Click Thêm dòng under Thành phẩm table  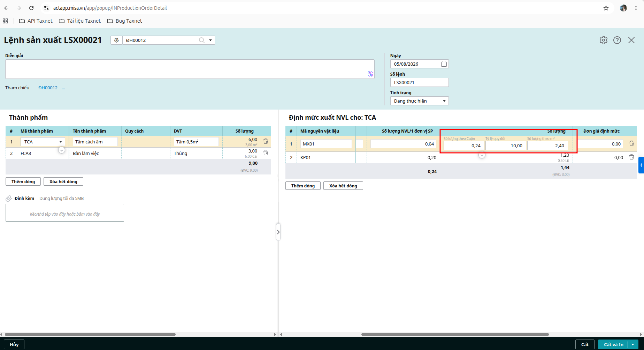23,181
